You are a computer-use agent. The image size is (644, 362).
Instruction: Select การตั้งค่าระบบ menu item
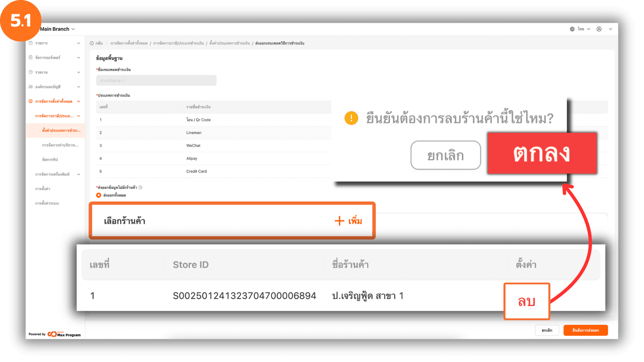click(47, 203)
